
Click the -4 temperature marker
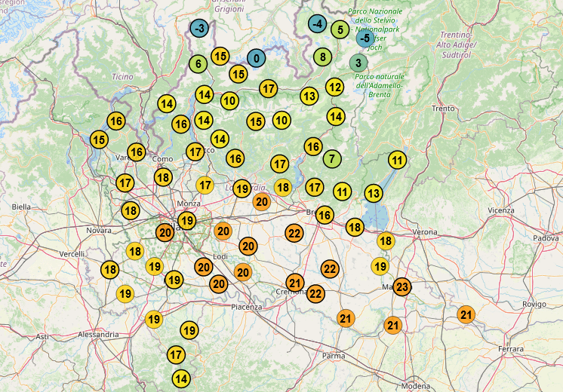coord(318,24)
